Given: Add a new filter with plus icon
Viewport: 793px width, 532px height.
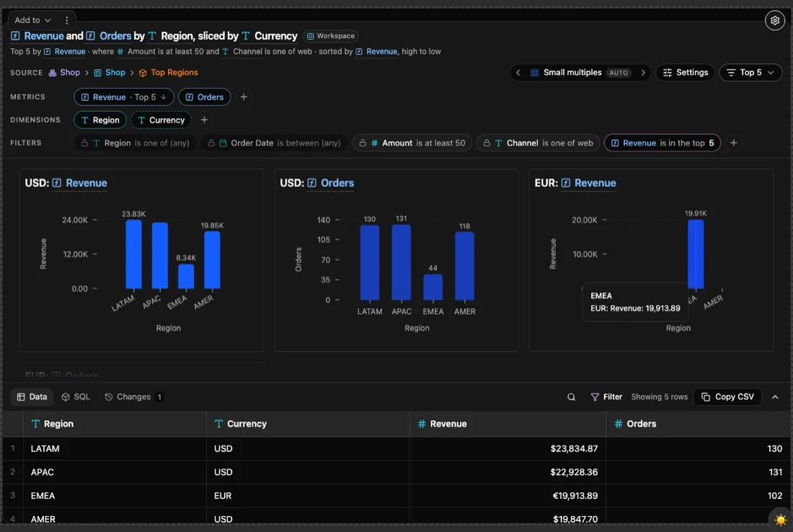Looking at the screenshot, I should point(733,143).
